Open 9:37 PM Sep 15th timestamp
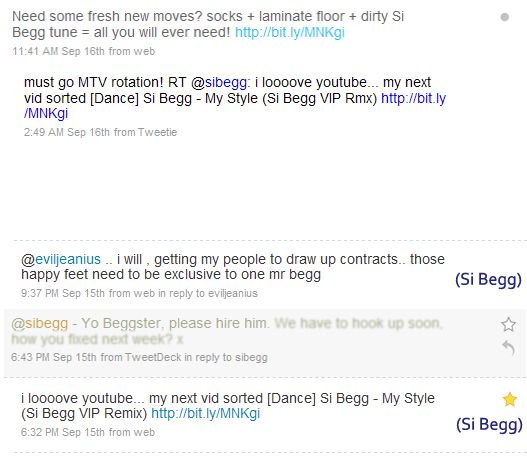 click(63, 293)
